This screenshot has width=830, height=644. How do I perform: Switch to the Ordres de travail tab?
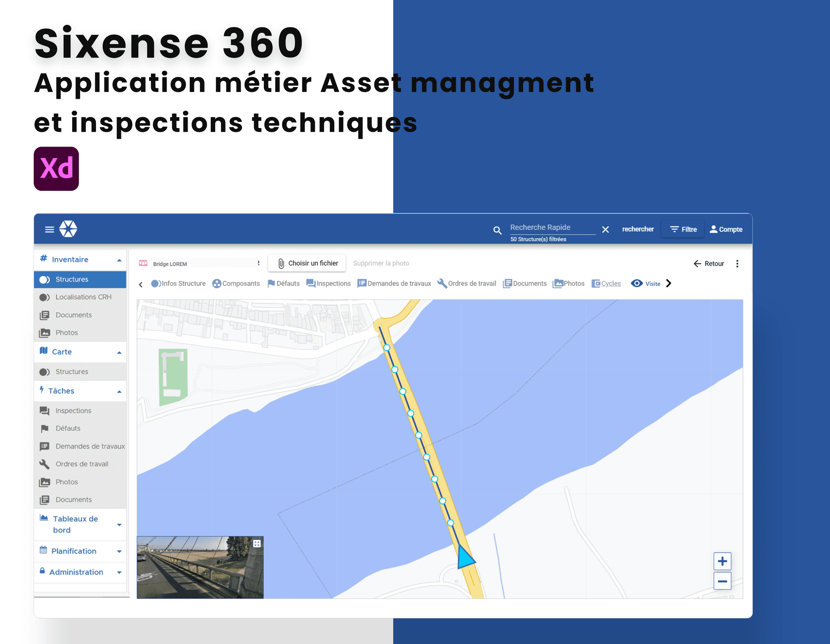[x=467, y=284]
